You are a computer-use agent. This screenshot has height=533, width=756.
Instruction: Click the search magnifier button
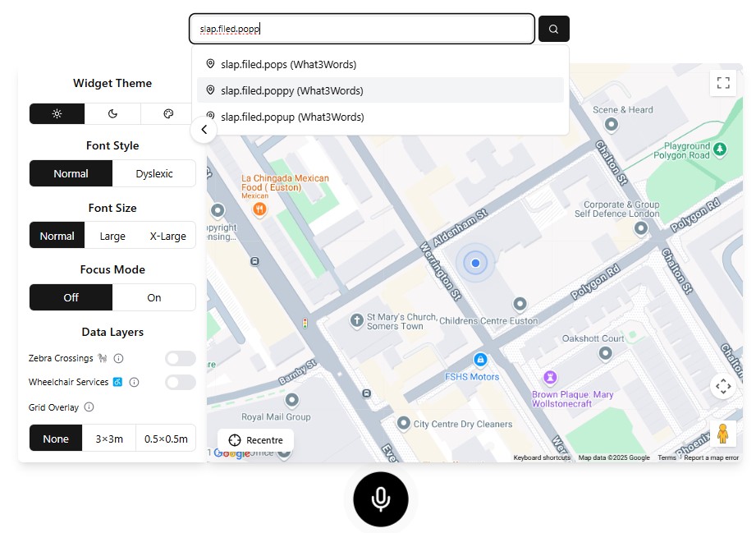tap(553, 29)
